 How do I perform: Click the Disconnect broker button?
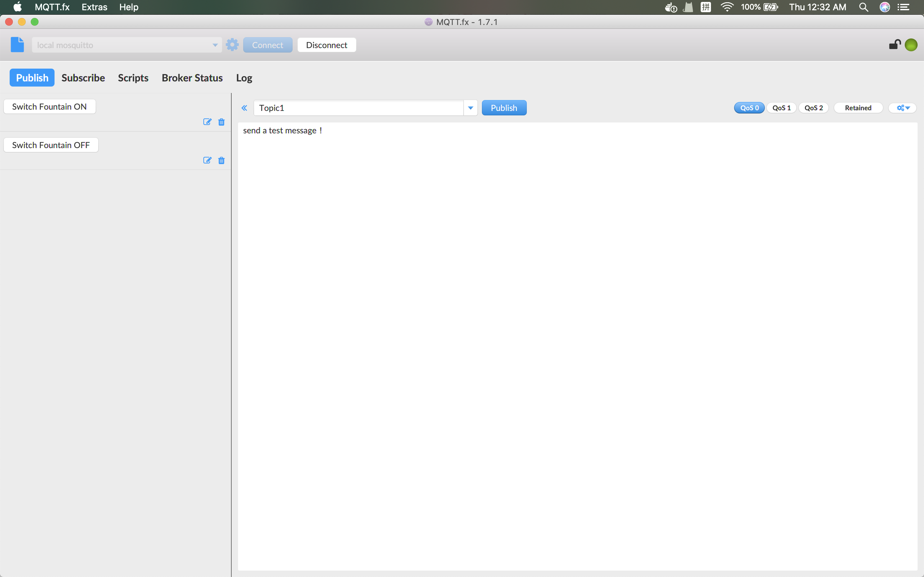pos(327,45)
